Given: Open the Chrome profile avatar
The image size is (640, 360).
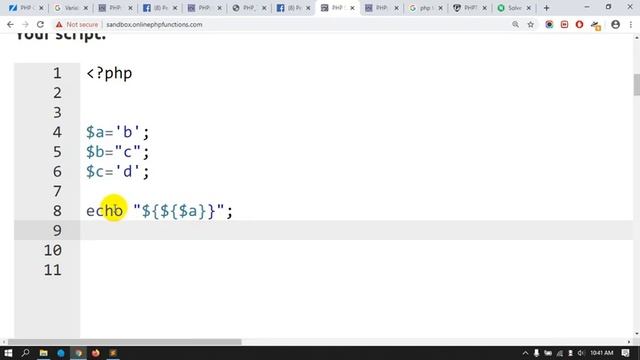Looking at the screenshot, I should [616, 24].
